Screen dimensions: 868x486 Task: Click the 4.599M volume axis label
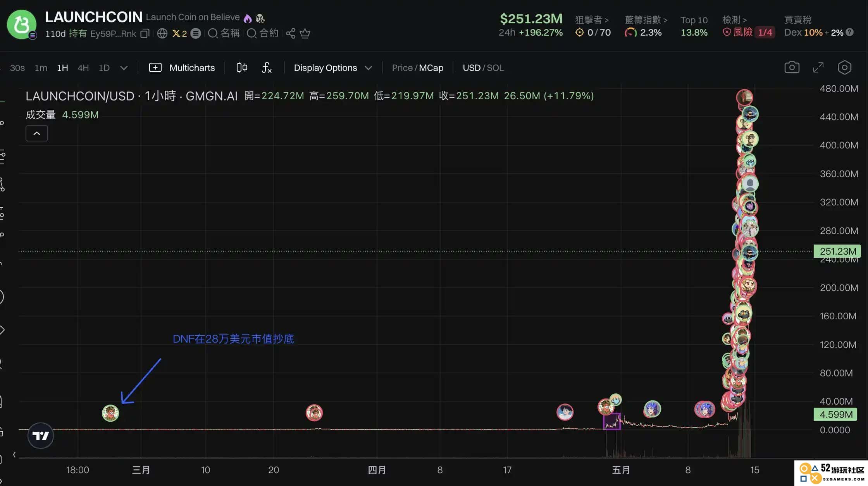point(835,414)
